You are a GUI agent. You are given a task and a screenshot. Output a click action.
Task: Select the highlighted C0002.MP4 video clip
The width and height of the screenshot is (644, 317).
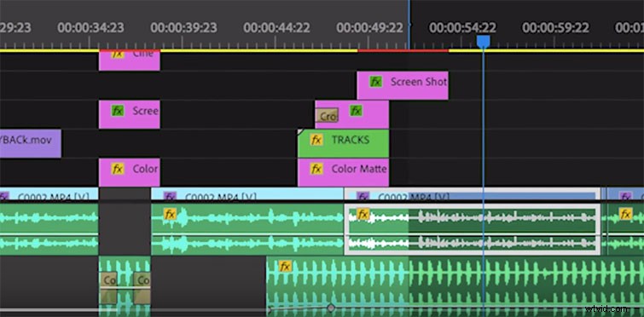pos(473,195)
